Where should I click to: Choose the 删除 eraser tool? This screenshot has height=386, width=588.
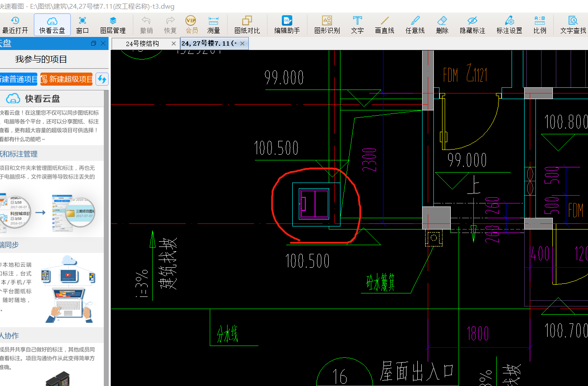click(x=442, y=25)
